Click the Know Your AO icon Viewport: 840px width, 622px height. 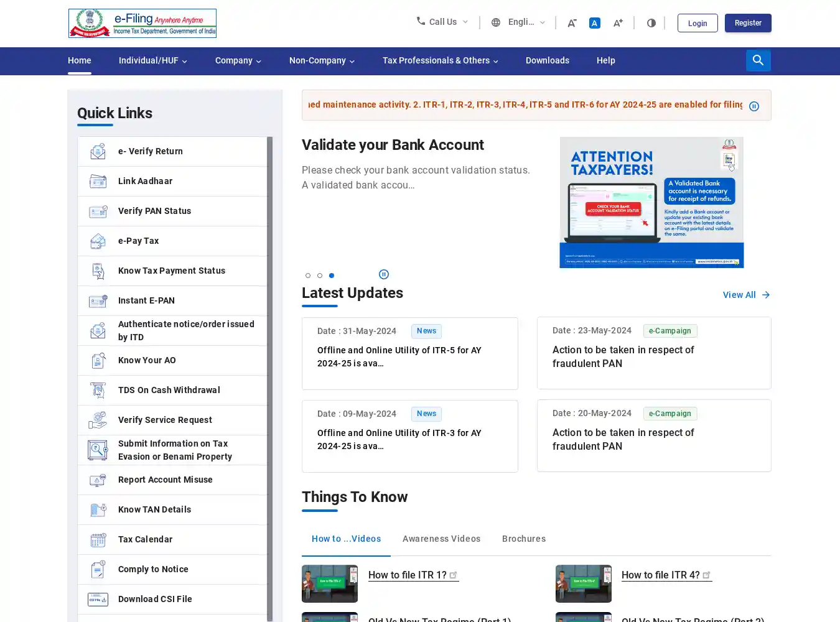tap(98, 360)
